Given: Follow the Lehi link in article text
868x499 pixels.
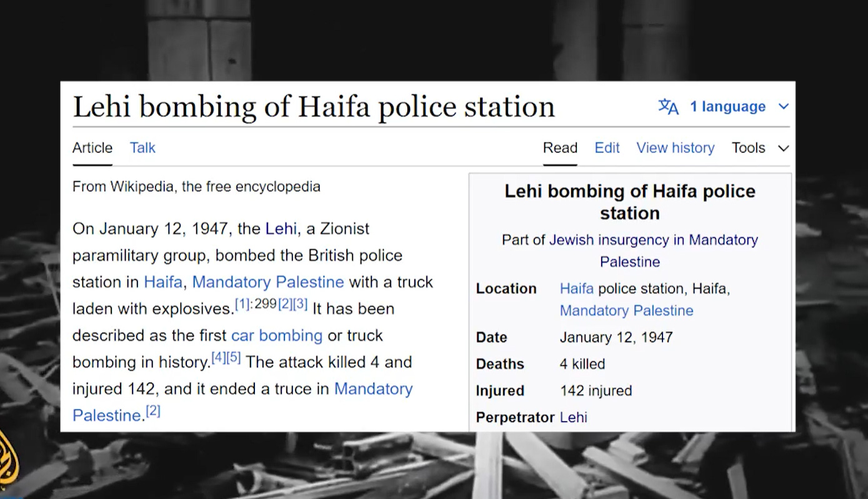Looking at the screenshot, I should pos(281,229).
